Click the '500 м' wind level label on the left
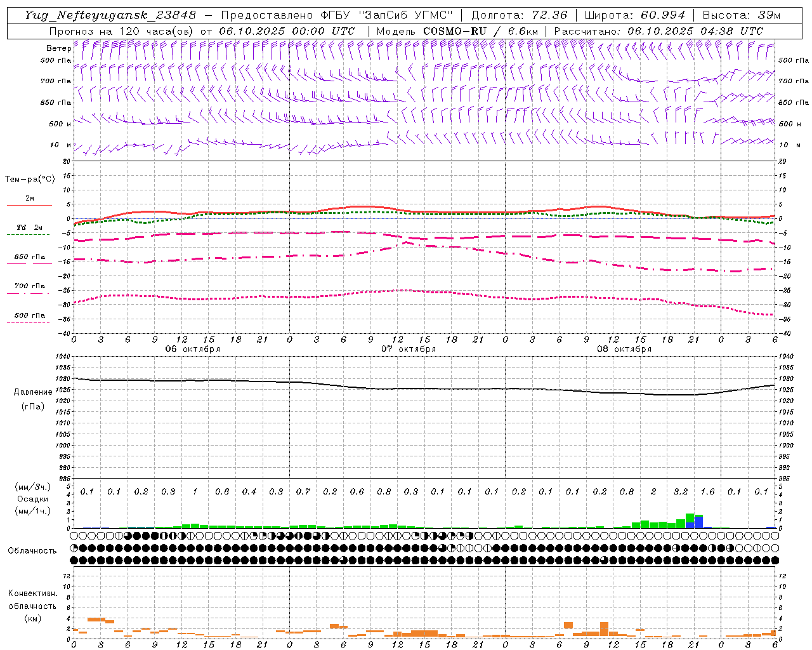 pyautogui.click(x=60, y=124)
